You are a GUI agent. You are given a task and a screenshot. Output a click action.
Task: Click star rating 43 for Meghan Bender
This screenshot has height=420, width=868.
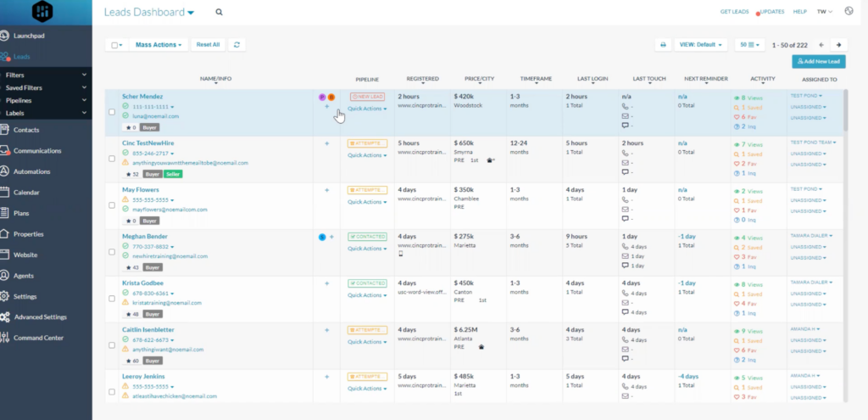point(132,267)
